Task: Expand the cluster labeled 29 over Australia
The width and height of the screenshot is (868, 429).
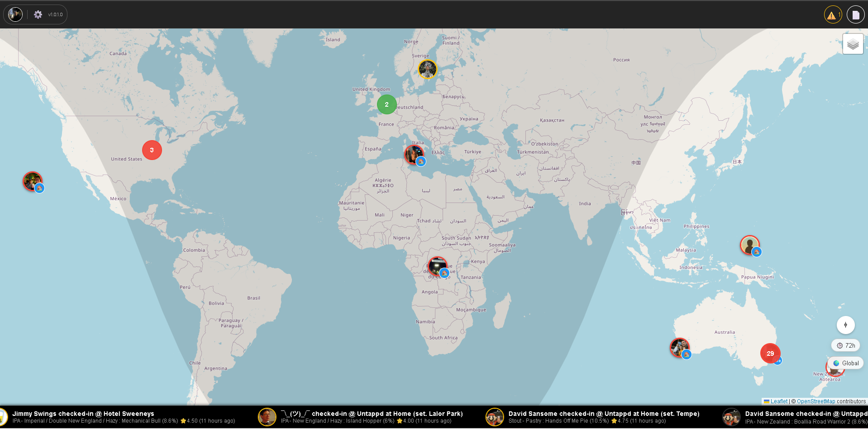Action: tap(770, 354)
